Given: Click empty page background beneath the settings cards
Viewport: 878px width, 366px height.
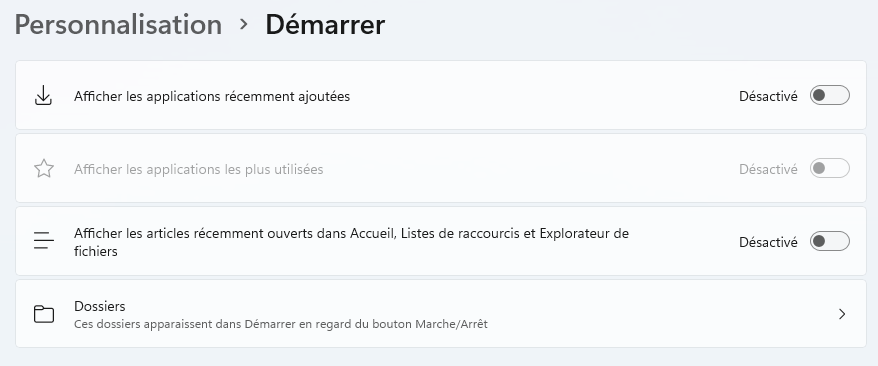Looking at the screenshot, I should (439, 357).
